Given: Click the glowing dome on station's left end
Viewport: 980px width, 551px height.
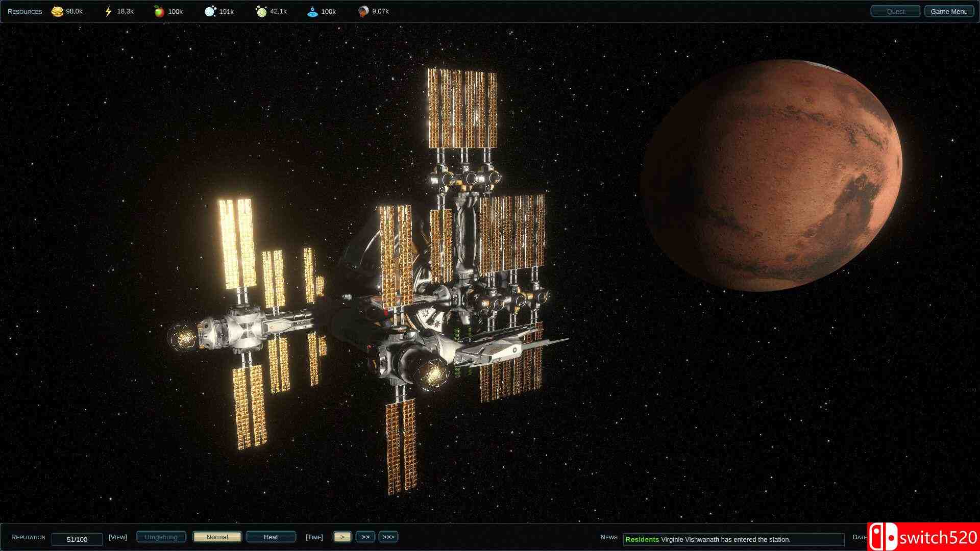Looking at the screenshot, I should pyautogui.click(x=182, y=337).
